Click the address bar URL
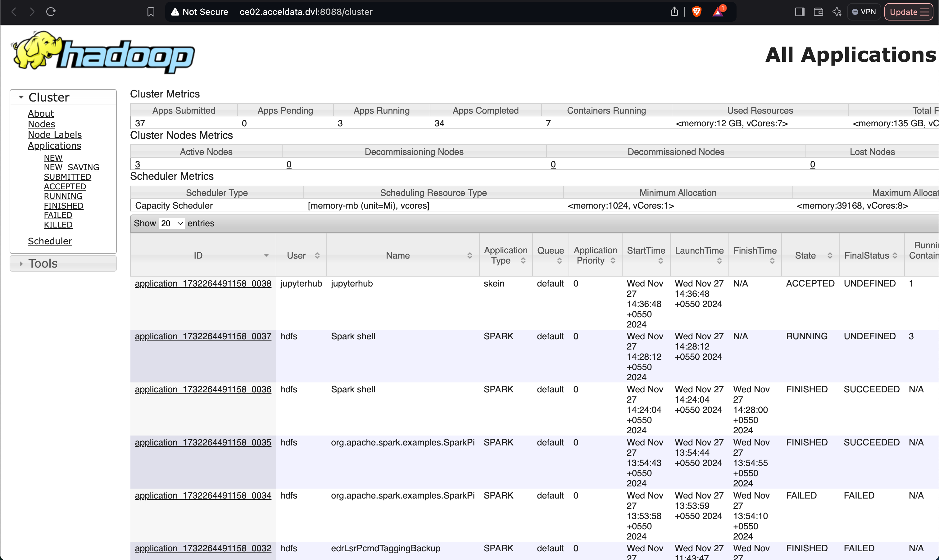Screen dimensions: 939x560 (306, 12)
